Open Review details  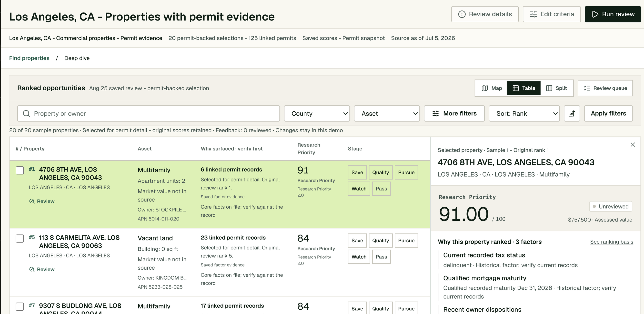pos(485,14)
